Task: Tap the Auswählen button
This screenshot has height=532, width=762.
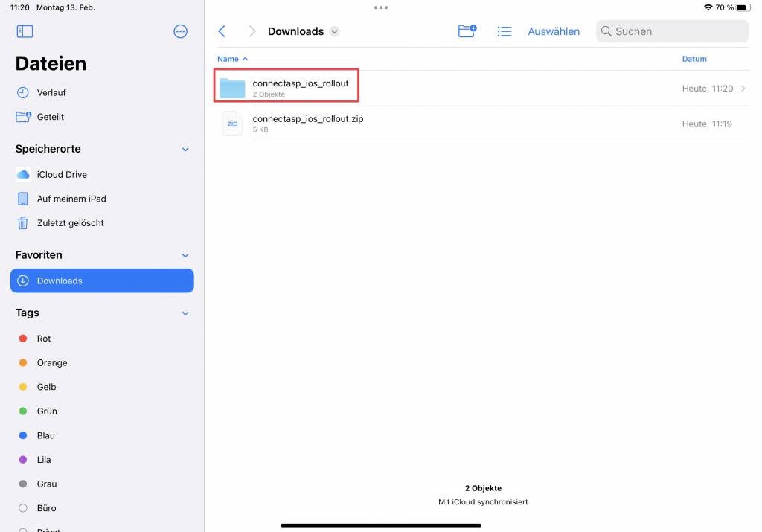Action: click(x=554, y=31)
